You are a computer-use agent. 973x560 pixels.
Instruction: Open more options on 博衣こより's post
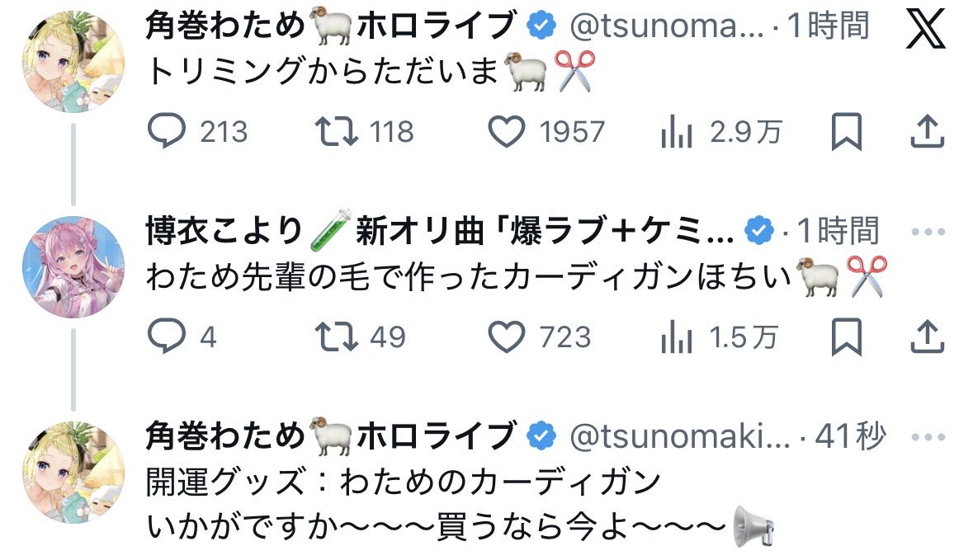[x=926, y=232]
